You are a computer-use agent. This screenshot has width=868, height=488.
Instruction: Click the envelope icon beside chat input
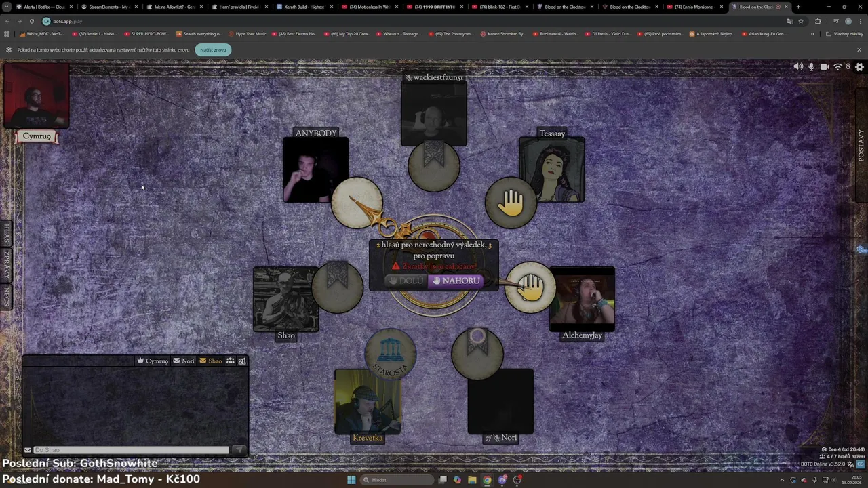pos(28,450)
